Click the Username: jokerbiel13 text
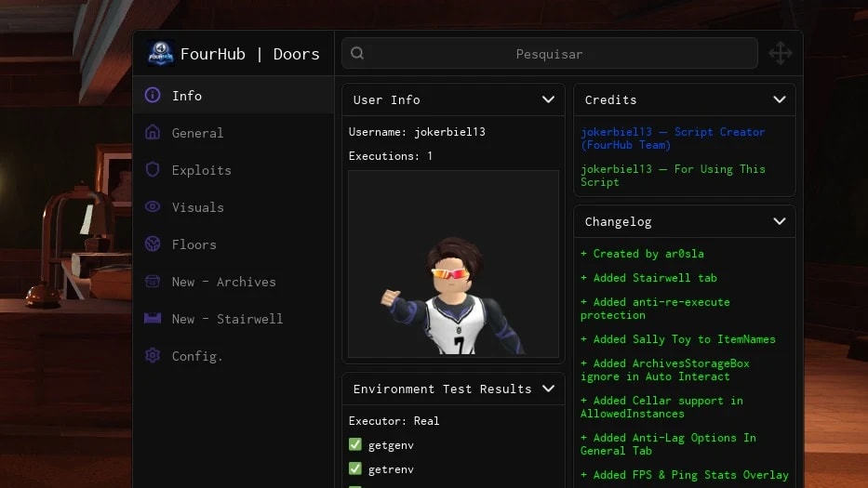Viewport: 868px width, 488px height. pyautogui.click(x=417, y=132)
